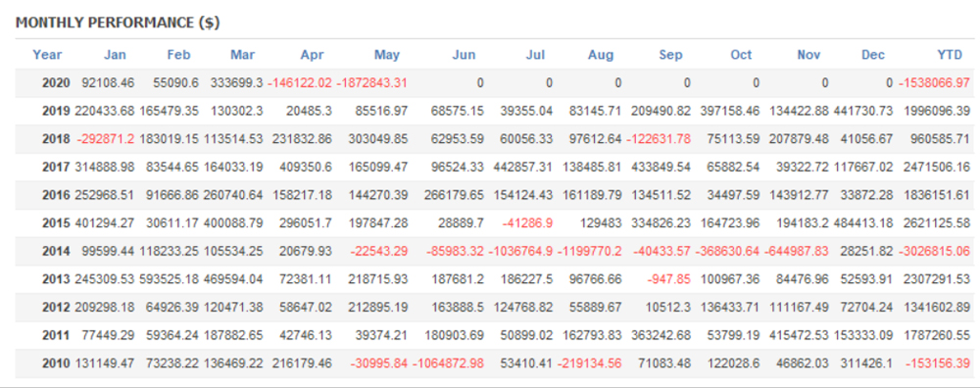Select the 2014 row label
The width and height of the screenshot is (980, 388).
pyautogui.click(x=56, y=251)
